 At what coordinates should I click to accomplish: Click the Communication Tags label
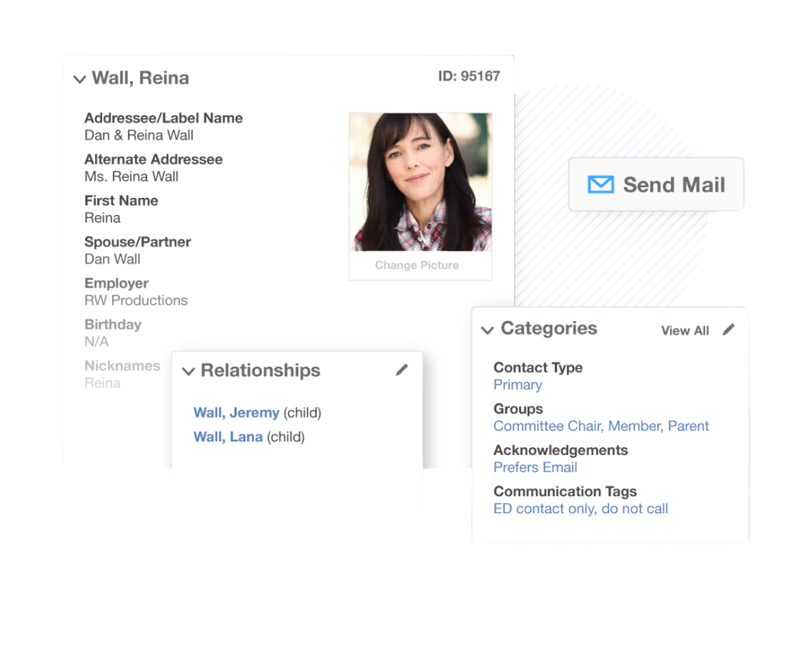[x=565, y=492]
